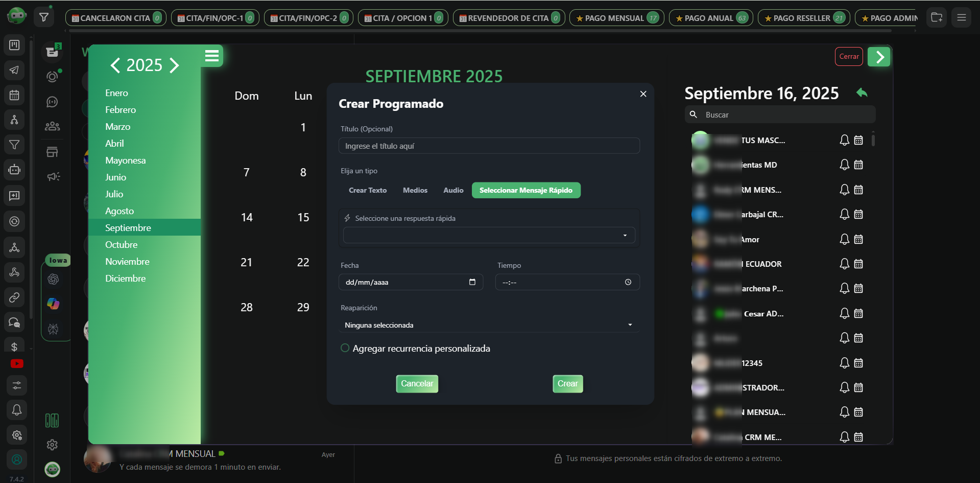Click the Crear button

click(567, 383)
